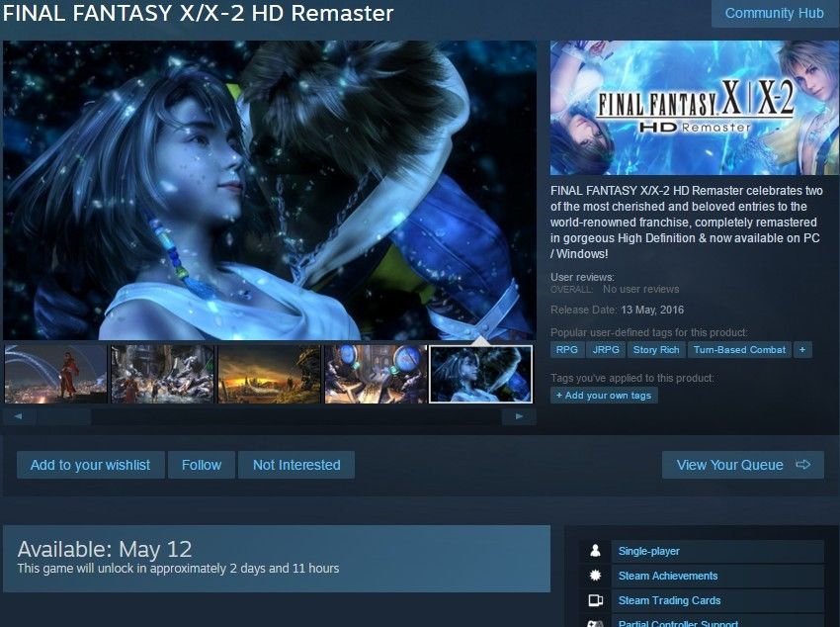The height and width of the screenshot is (627, 840).
Task: Expand more tags with the plus button
Action: (x=802, y=350)
